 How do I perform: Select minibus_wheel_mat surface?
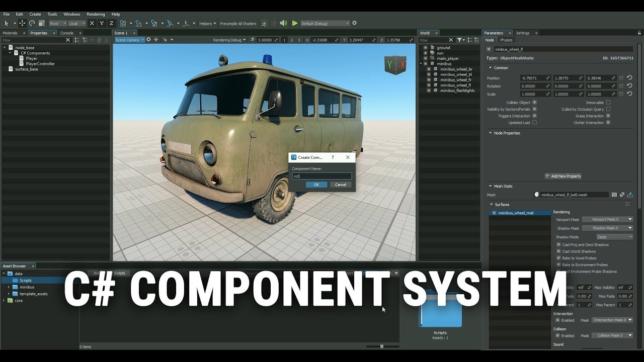tap(520, 213)
